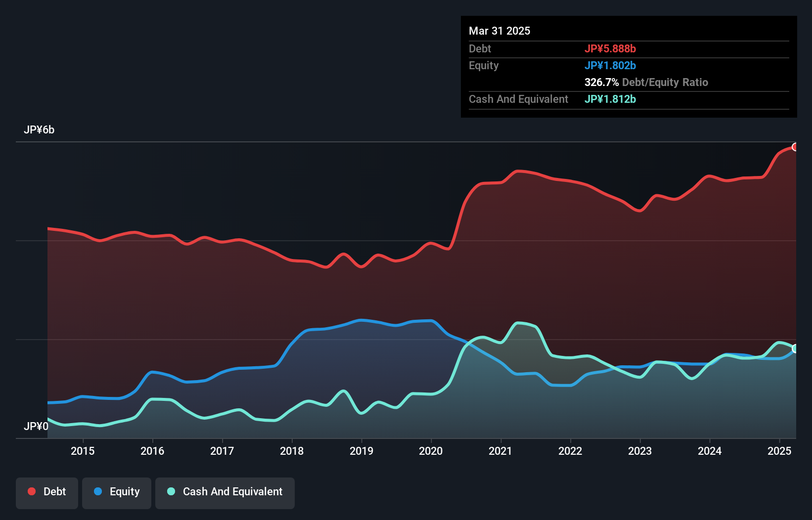Toggle the Cash And Equivalent legend button
Image resolution: width=812 pixels, height=520 pixels.
point(225,493)
